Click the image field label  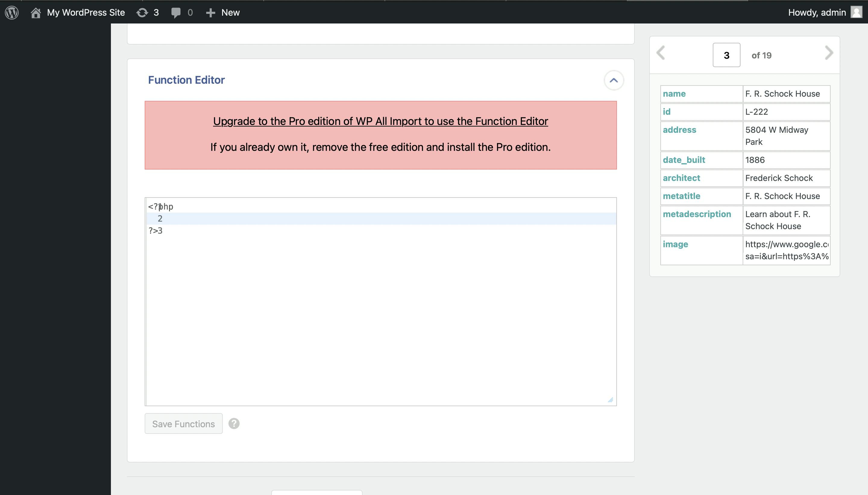675,244
